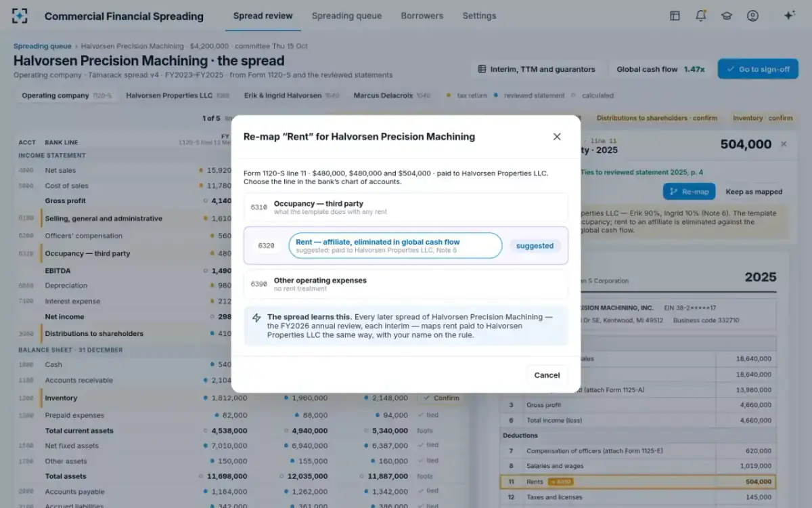Go to the Borrowers tab
Image resolution: width=812 pixels, height=508 pixels.
tap(422, 16)
